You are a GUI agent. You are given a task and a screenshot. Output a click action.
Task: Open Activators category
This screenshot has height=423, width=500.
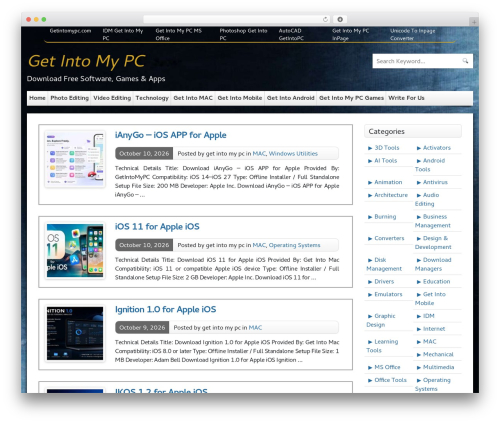click(437, 148)
